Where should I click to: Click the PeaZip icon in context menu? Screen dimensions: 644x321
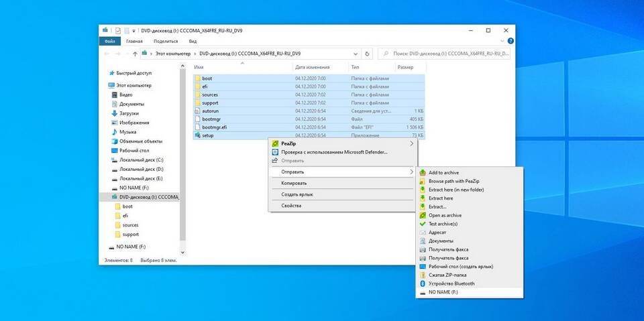pyautogui.click(x=275, y=143)
